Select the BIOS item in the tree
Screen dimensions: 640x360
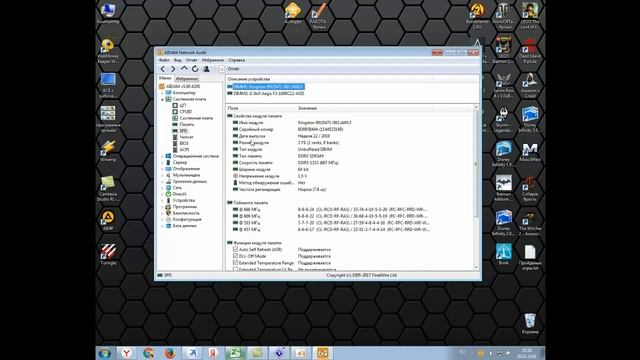(x=181, y=143)
